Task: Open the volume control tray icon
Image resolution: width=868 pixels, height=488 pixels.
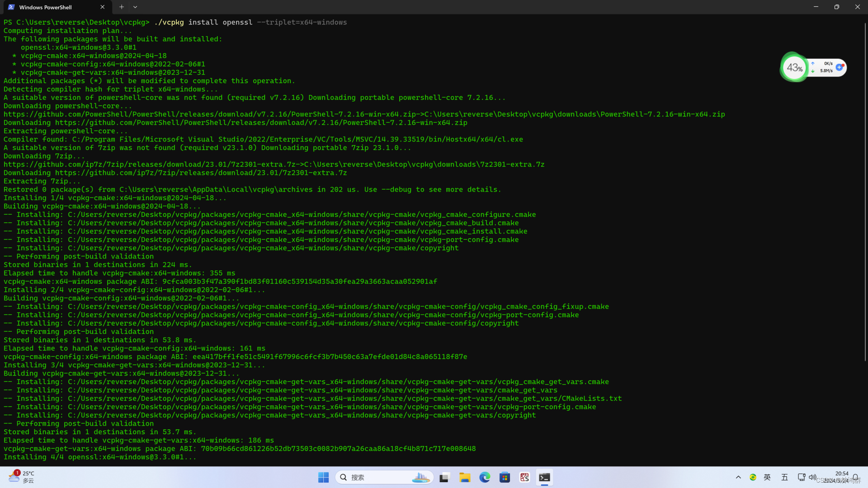Action: pyautogui.click(x=812, y=478)
